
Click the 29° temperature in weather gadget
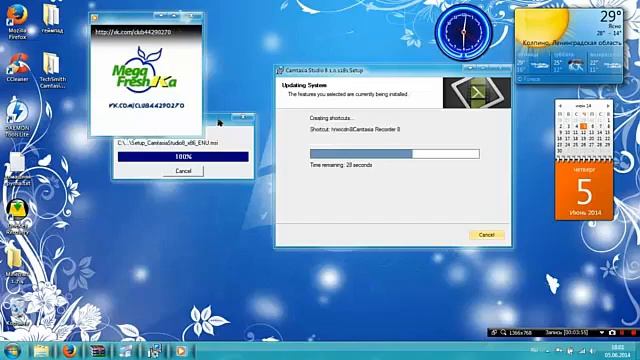610,17
